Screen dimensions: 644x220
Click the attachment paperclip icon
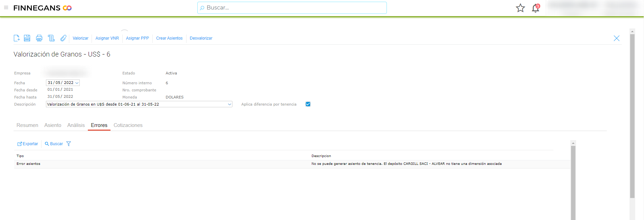click(x=63, y=38)
